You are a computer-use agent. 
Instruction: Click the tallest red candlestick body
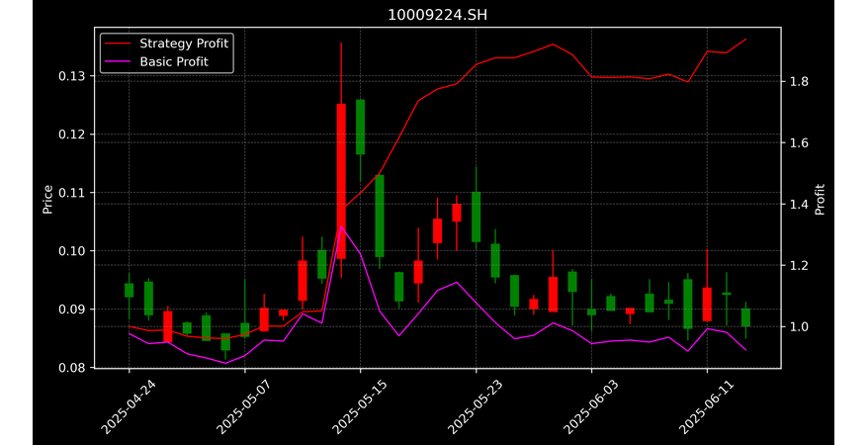pos(341,181)
